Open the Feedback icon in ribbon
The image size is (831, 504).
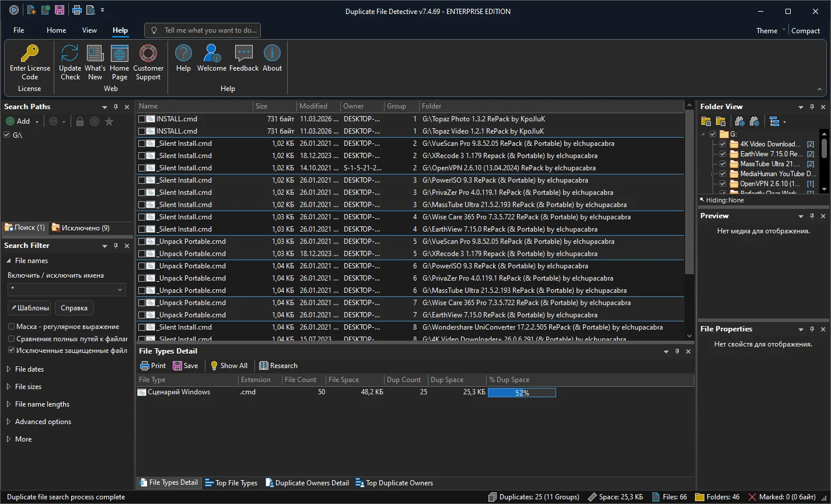(x=243, y=54)
